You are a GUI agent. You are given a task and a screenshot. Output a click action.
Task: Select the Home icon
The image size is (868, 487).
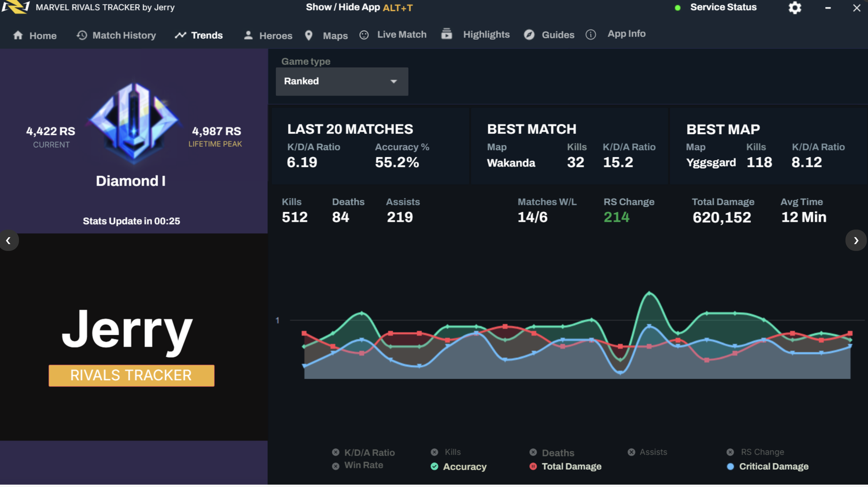pyautogui.click(x=18, y=35)
